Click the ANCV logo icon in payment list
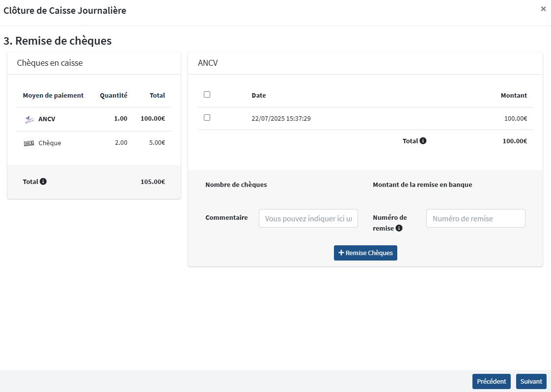Screen dimensions: 551x392 pos(29,119)
